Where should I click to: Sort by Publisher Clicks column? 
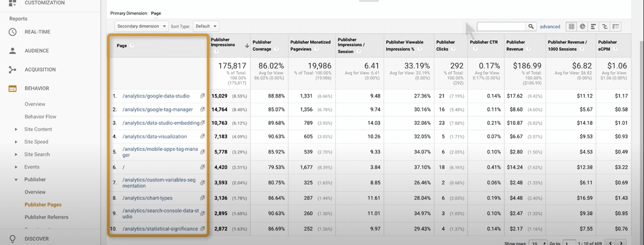coord(446,45)
